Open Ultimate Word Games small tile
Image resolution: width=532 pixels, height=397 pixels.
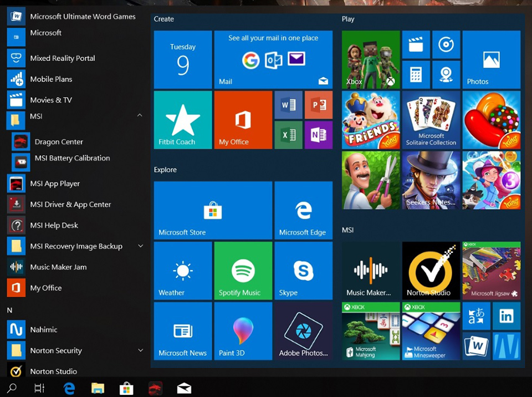pos(477,346)
